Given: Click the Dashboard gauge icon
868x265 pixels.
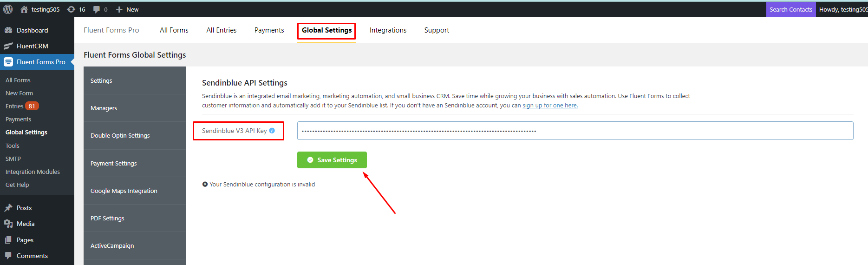Looking at the screenshot, I should (x=8, y=30).
